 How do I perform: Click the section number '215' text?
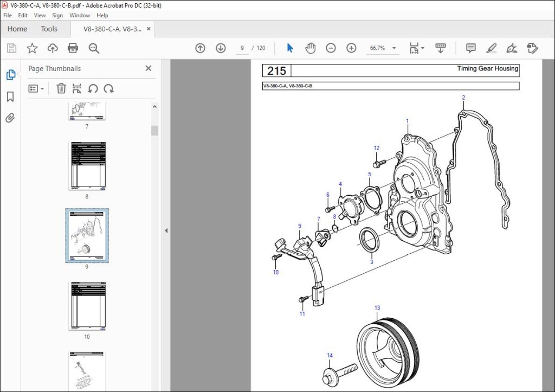coord(276,71)
